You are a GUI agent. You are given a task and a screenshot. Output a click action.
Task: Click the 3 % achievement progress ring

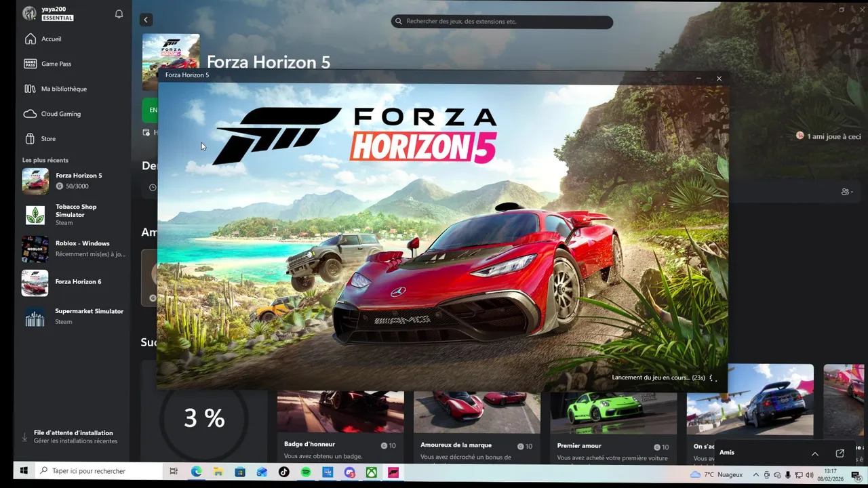tap(204, 418)
